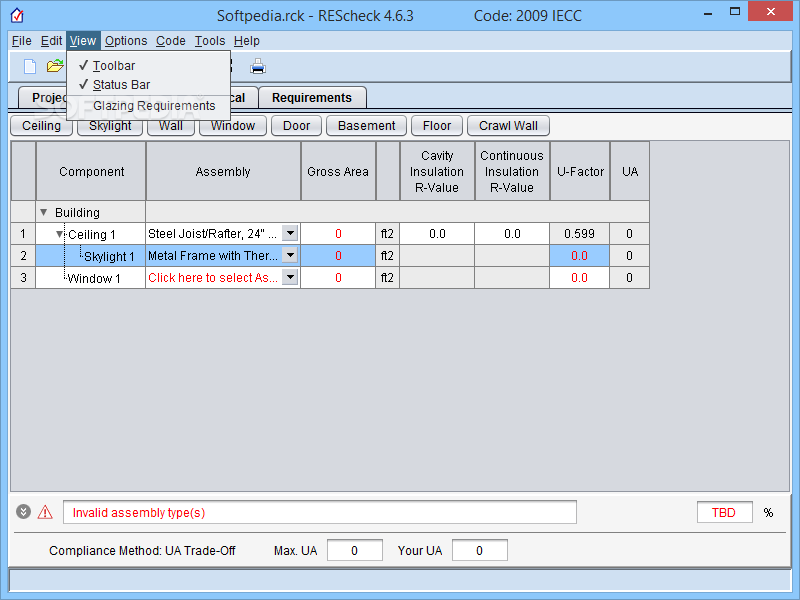Click the Component column header
Viewport: 800px width, 600px height.
tap(91, 171)
